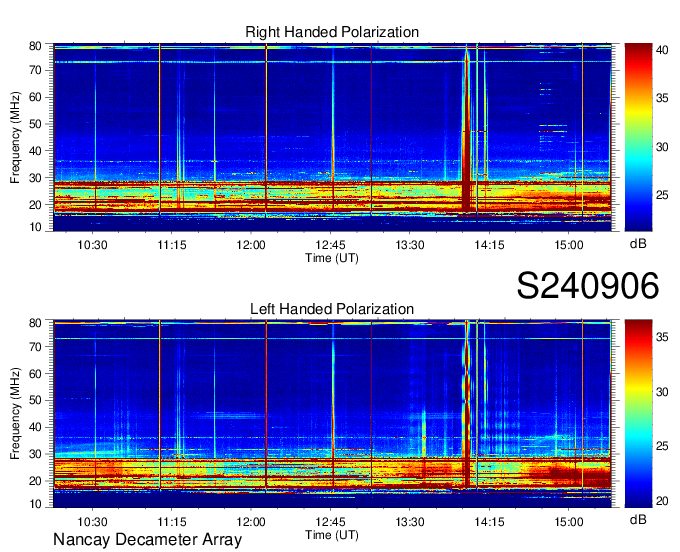Click the 12:00 tick label on the lower plot
This screenshot has height=552, width=680.
click(251, 522)
